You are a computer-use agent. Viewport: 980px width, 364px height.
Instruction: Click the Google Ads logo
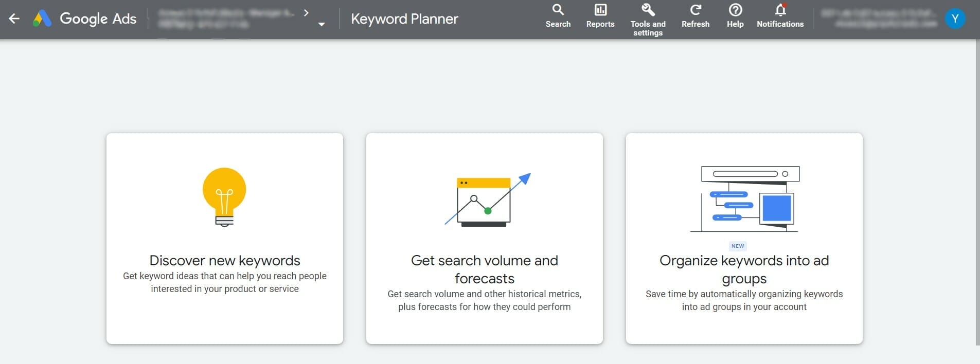click(84, 19)
